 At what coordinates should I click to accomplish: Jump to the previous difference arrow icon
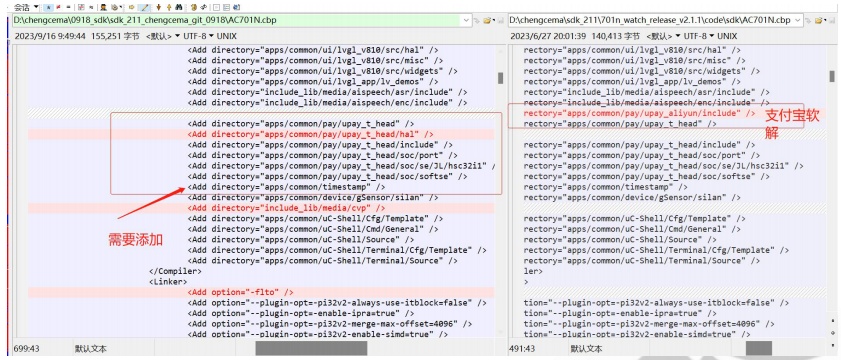point(169,8)
